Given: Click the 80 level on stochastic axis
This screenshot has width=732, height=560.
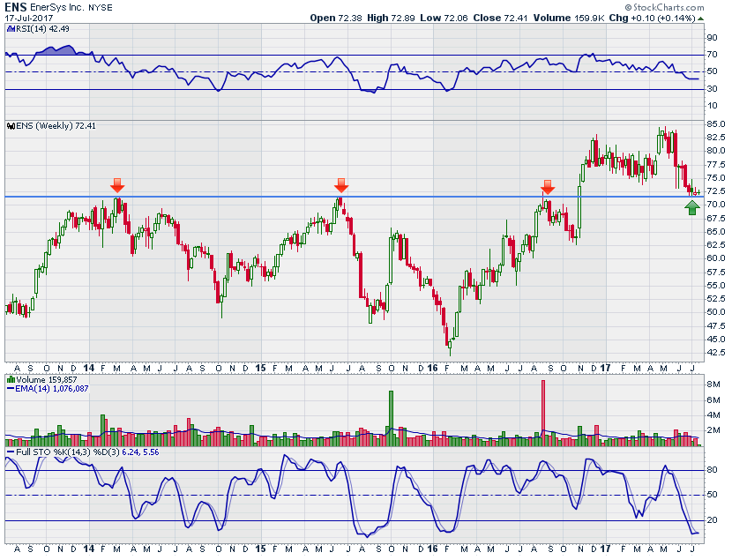Looking at the screenshot, I should (x=713, y=470).
